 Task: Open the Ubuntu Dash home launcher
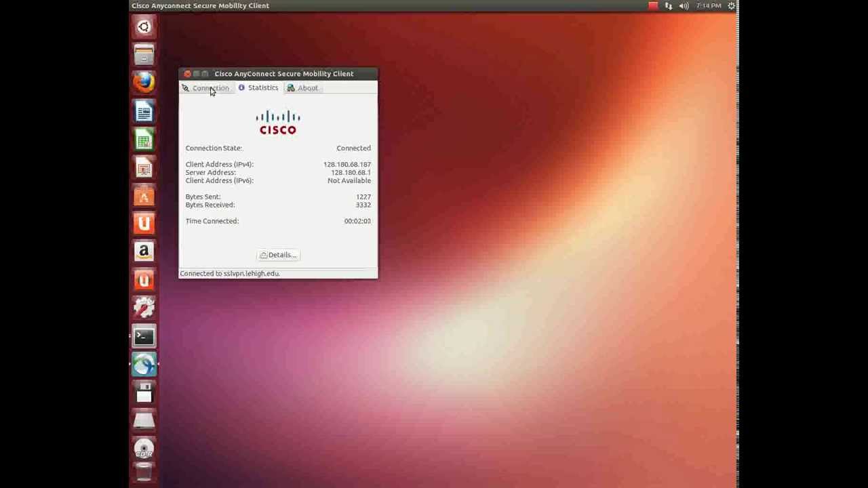point(144,27)
